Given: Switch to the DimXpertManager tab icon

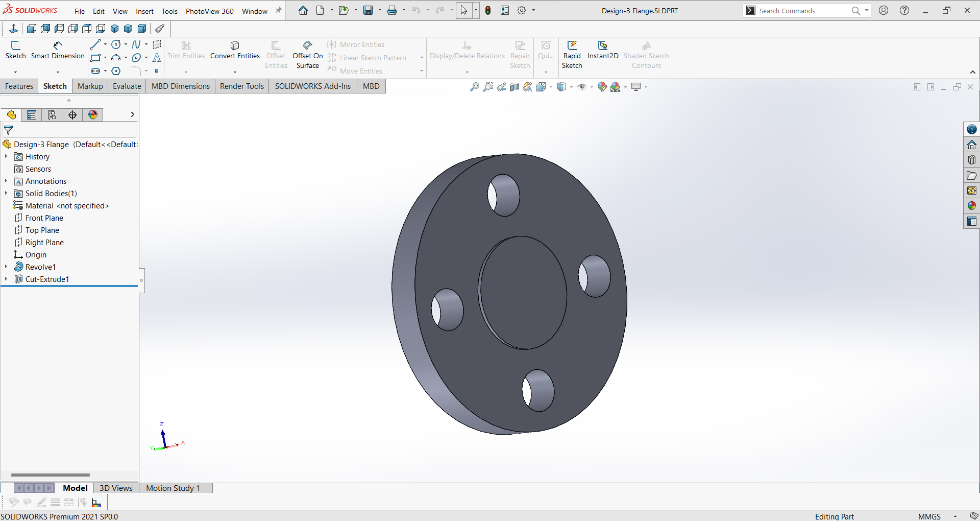Looking at the screenshot, I should point(72,115).
